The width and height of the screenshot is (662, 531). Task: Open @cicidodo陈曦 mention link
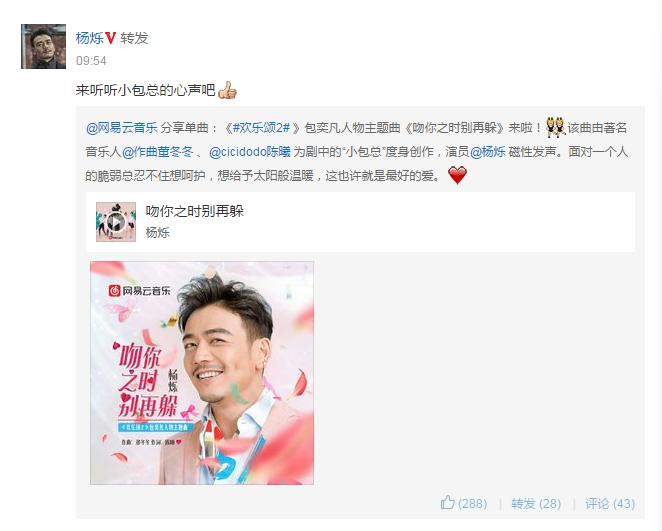click(250, 152)
